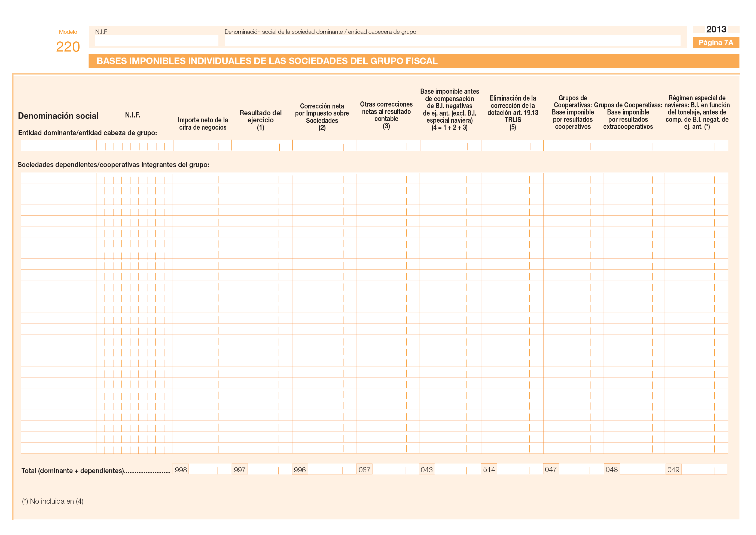Select the form model number '220'
756x535 pixels.
tap(68, 47)
